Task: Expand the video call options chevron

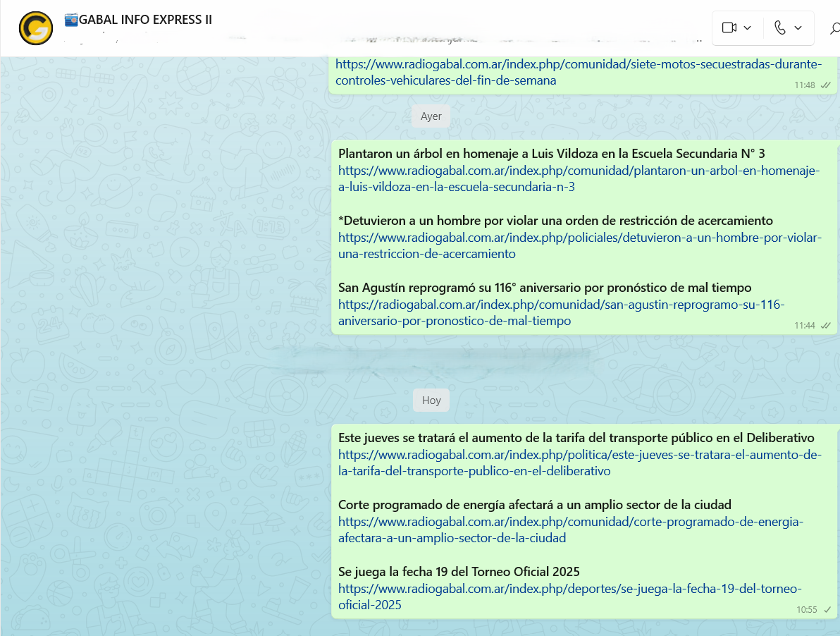Action: tap(748, 28)
